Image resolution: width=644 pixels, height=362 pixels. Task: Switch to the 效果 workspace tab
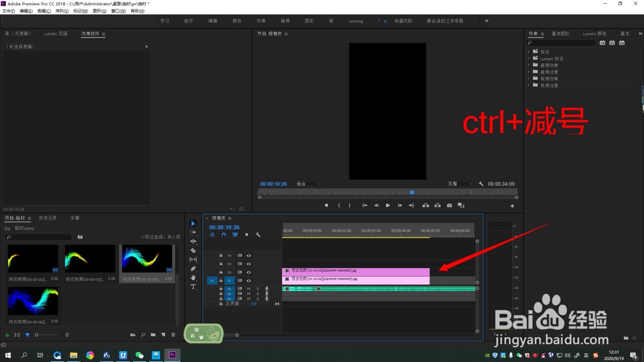point(261,21)
